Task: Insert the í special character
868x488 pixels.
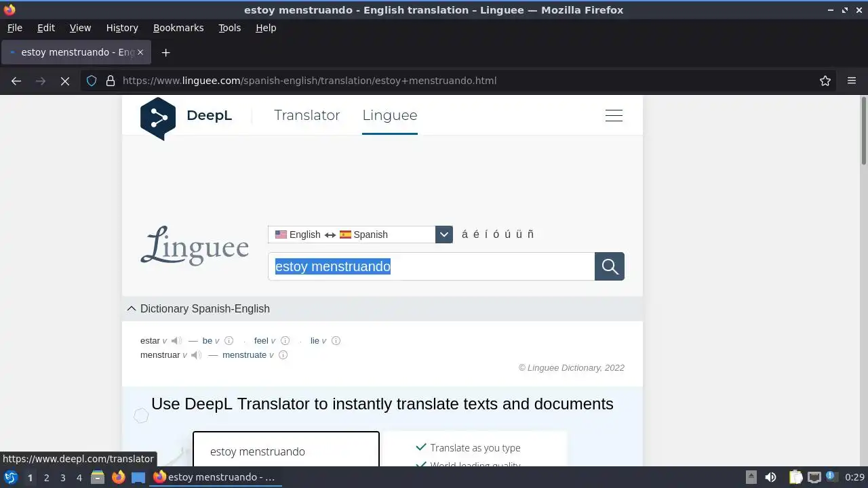Action: (486, 235)
